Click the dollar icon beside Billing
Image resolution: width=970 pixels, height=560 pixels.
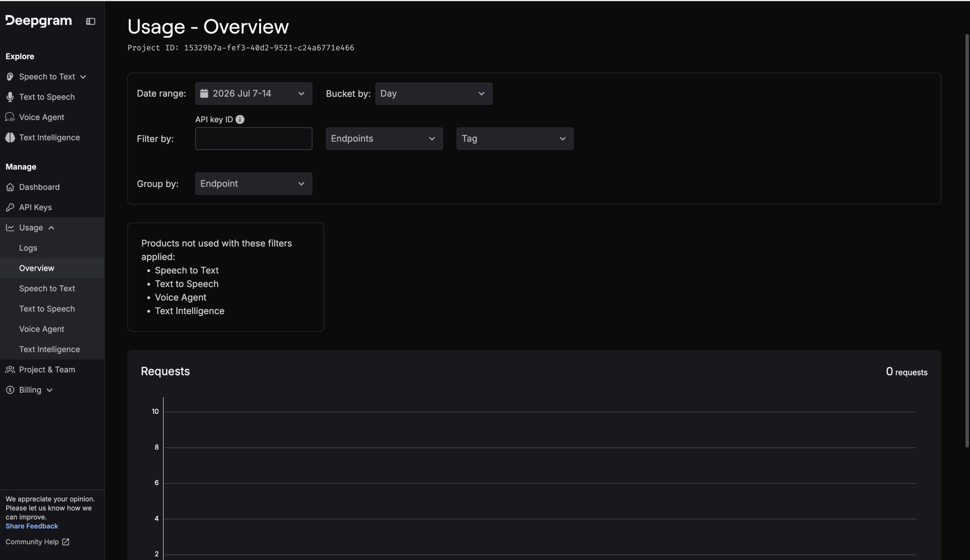pyautogui.click(x=10, y=390)
